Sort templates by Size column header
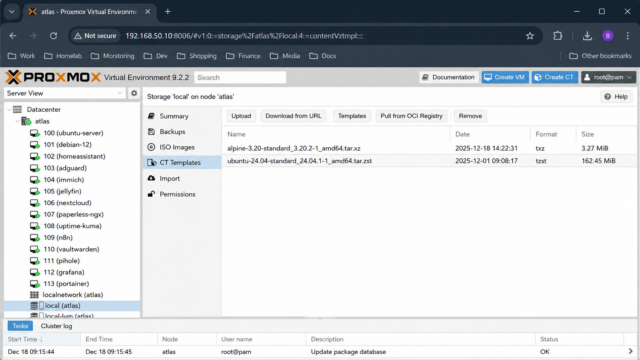This screenshot has height=360, width=640. click(x=606, y=134)
